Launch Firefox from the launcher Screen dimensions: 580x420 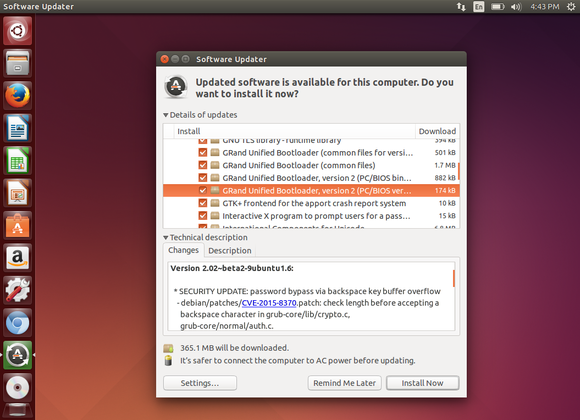17,95
